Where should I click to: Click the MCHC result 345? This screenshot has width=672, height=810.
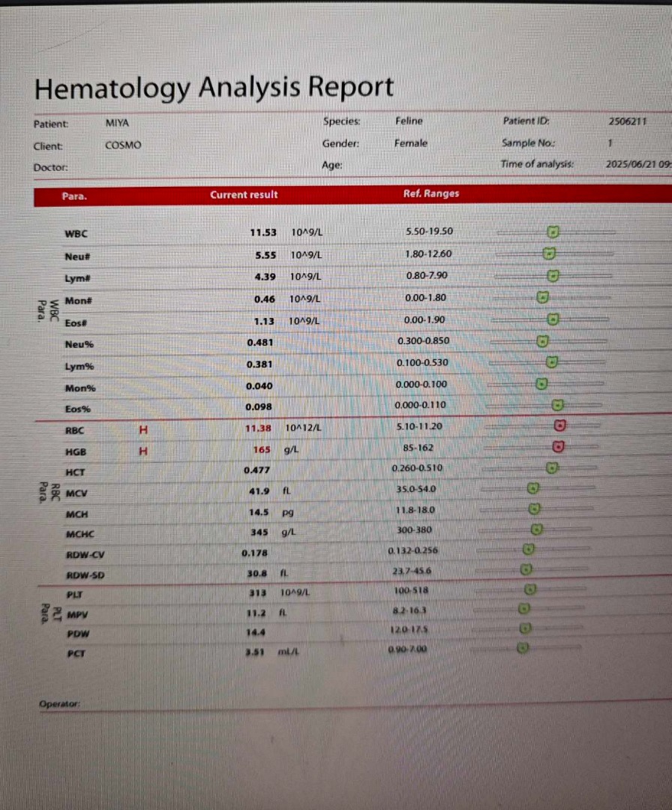259,532
